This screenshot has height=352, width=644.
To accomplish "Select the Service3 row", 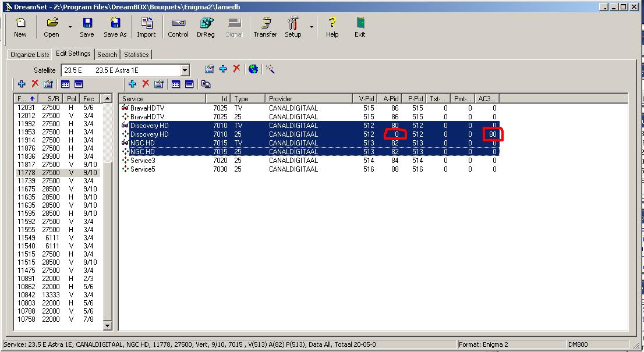I will point(309,161).
